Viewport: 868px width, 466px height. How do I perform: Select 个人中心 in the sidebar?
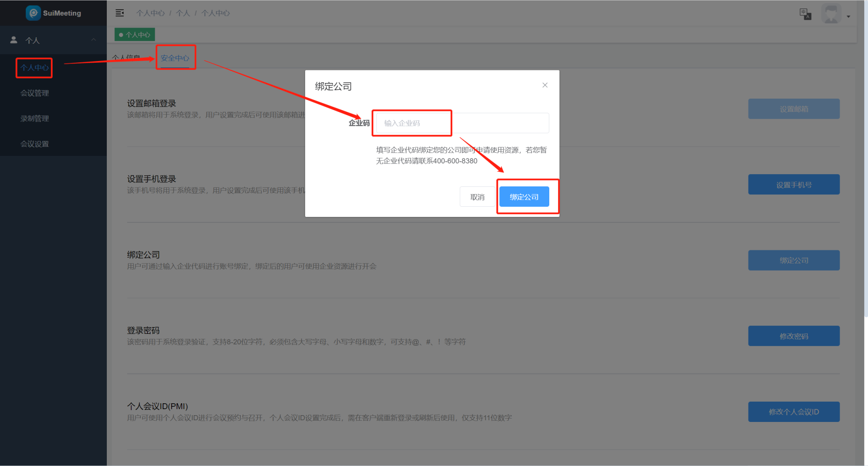tap(35, 68)
